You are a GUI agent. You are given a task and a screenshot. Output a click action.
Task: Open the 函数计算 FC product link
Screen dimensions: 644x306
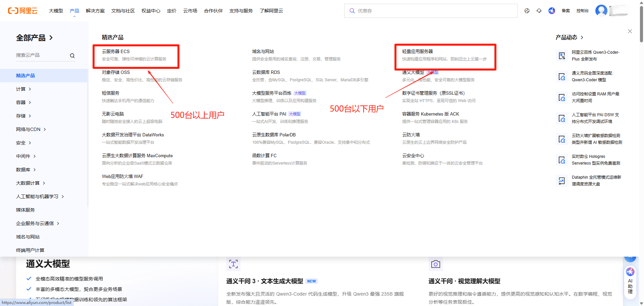point(264,156)
